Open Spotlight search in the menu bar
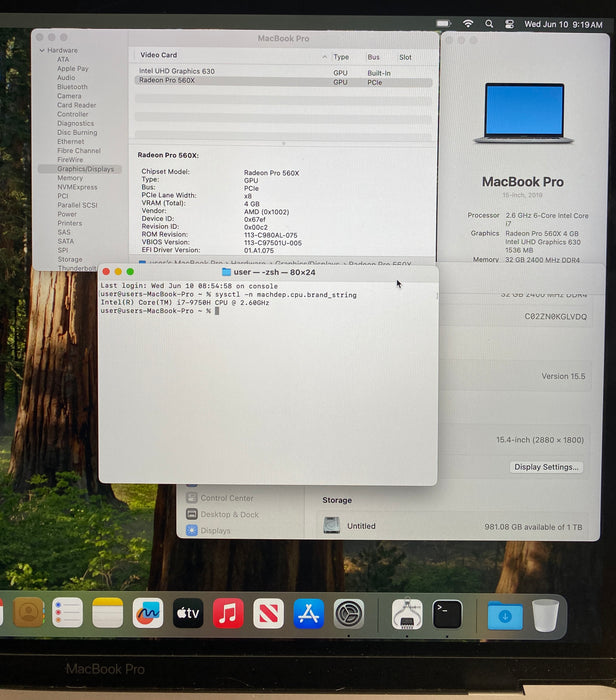 tap(489, 24)
